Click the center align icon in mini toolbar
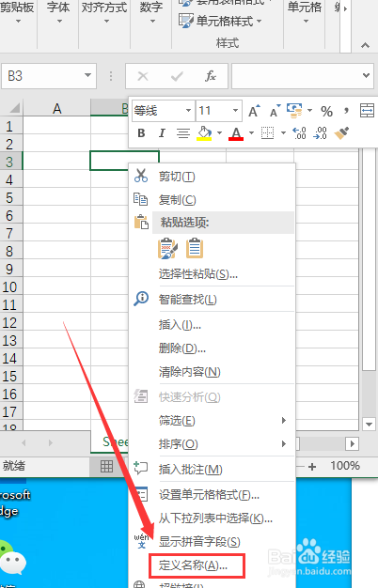The image size is (378, 588). pos(183,133)
